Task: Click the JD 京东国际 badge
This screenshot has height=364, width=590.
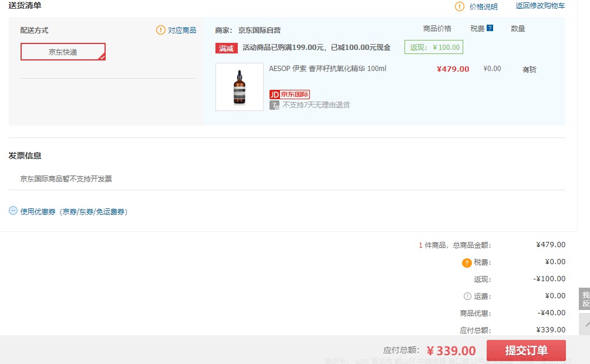Action: 290,94
